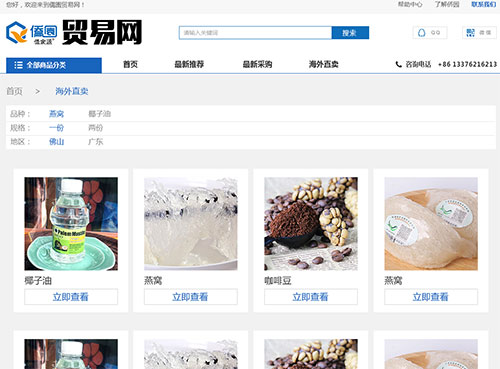Viewport: 500px width, 369px height.
Task: Click the list icon beside 全部商品分类
Action: 19,65
